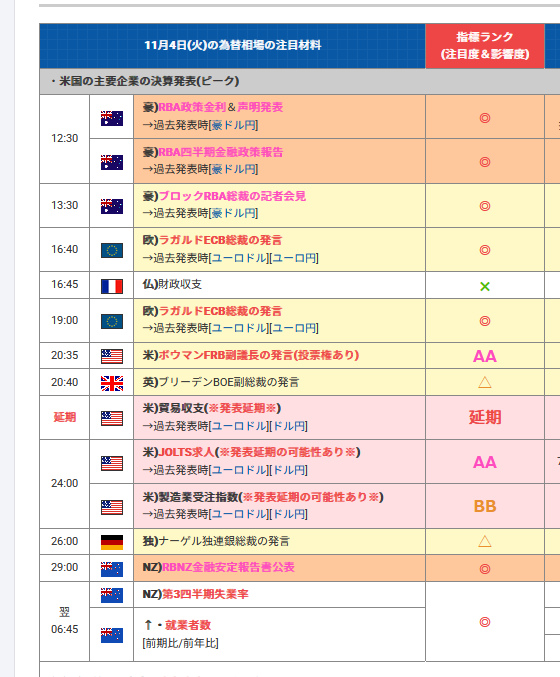Click Australia flag in 13:30 row
The width and height of the screenshot is (560, 677).
(x=112, y=206)
